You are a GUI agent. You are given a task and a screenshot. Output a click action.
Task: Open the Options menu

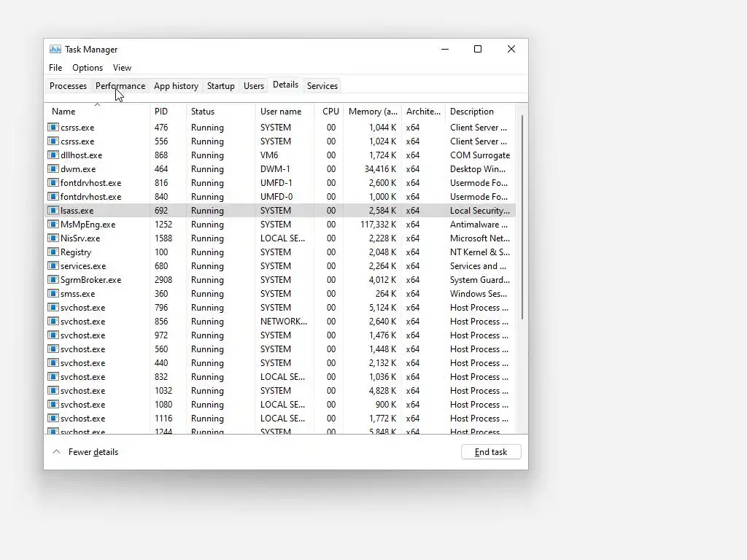coord(88,68)
